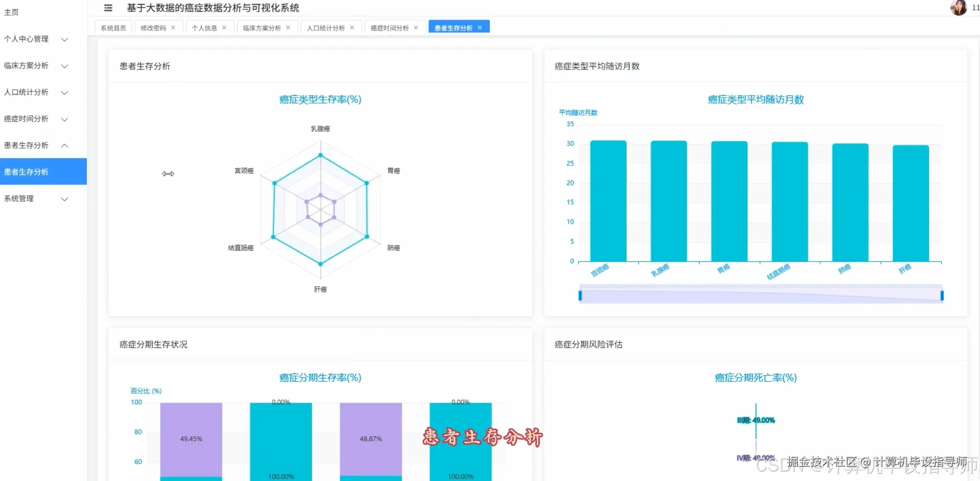
Task: Select 主页 at the top of the sidebar
Action: (x=11, y=12)
